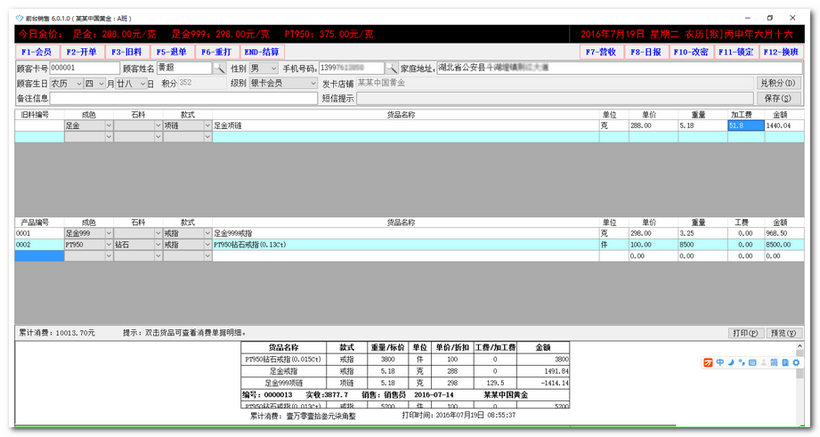This screenshot has height=437, width=820.
Task: Click the old material amount 1440.04
Action: click(x=784, y=125)
